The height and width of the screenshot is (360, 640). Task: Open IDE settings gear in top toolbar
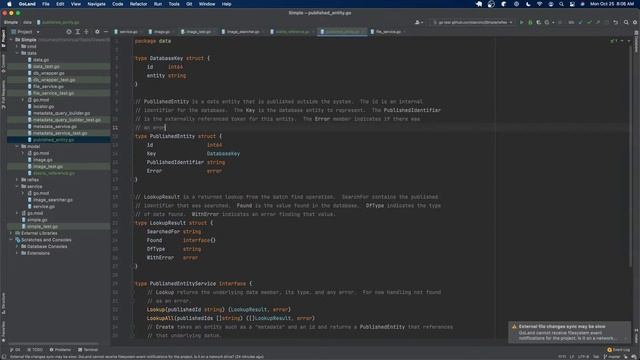635,22
